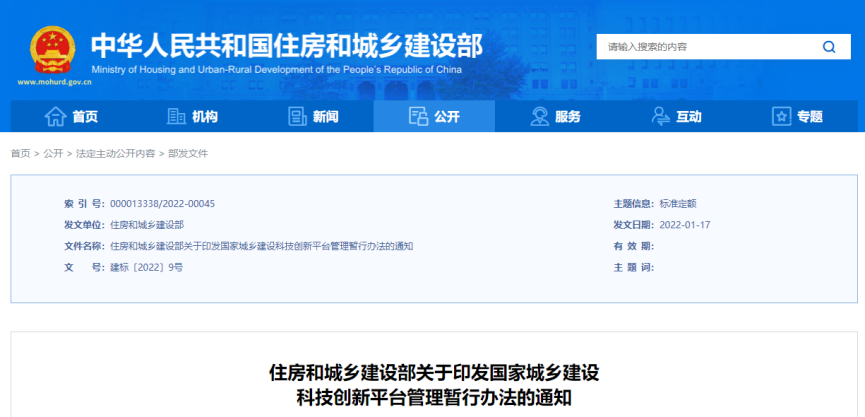The image size is (865, 417).
Task: Click the 服务 person icon
Action: point(539,116)
